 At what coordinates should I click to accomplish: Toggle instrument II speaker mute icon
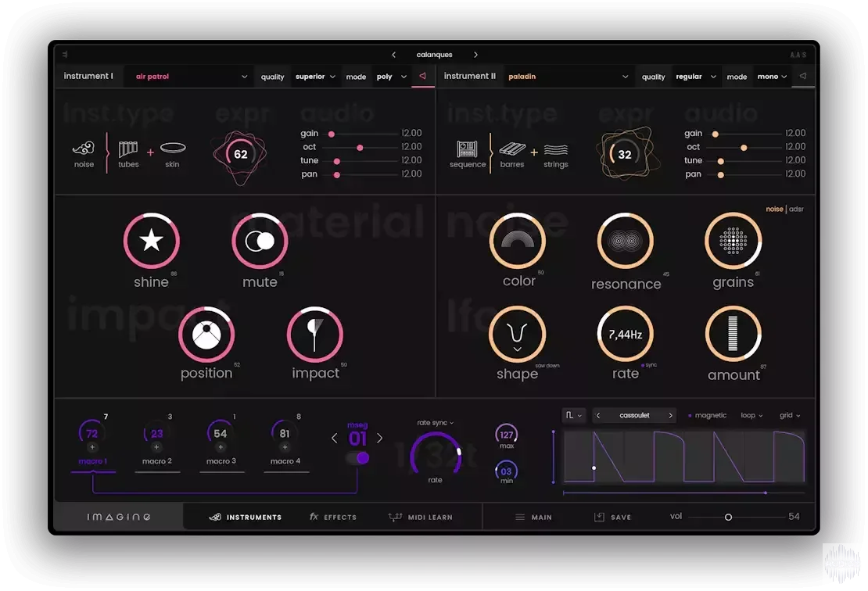(802, 76)
